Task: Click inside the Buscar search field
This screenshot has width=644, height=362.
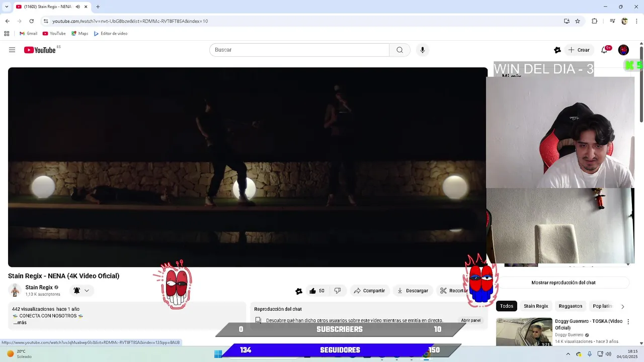Action: pyautogui.click(x=299, y=50)
